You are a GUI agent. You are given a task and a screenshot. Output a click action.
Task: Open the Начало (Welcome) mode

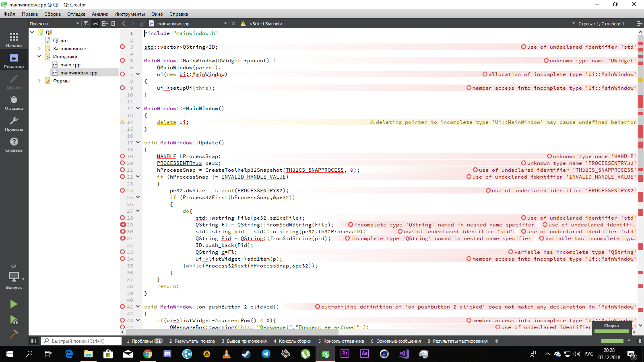tap(14, 40)
